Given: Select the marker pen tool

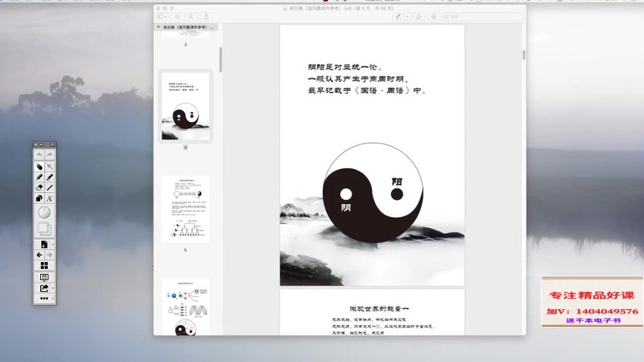Looking at the screenshot, I should (50, 177).
